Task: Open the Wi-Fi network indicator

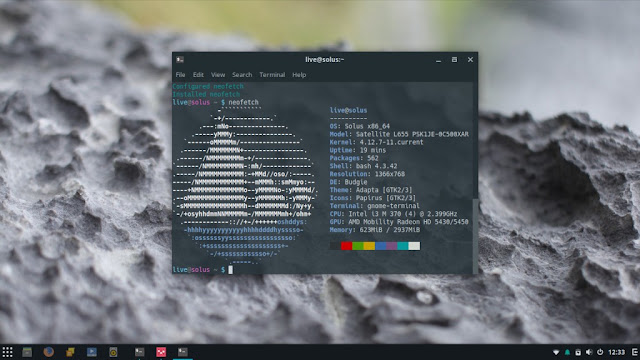Action: coord(556,352)
